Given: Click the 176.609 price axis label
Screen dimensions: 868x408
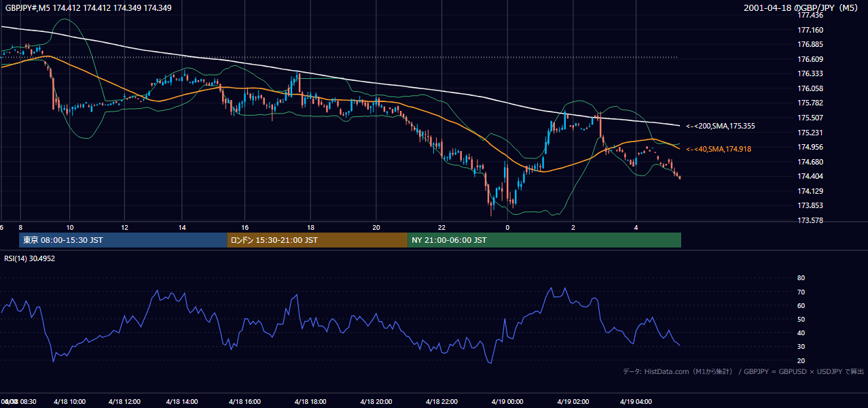Looking at the screenshot, I should point(810,59).
